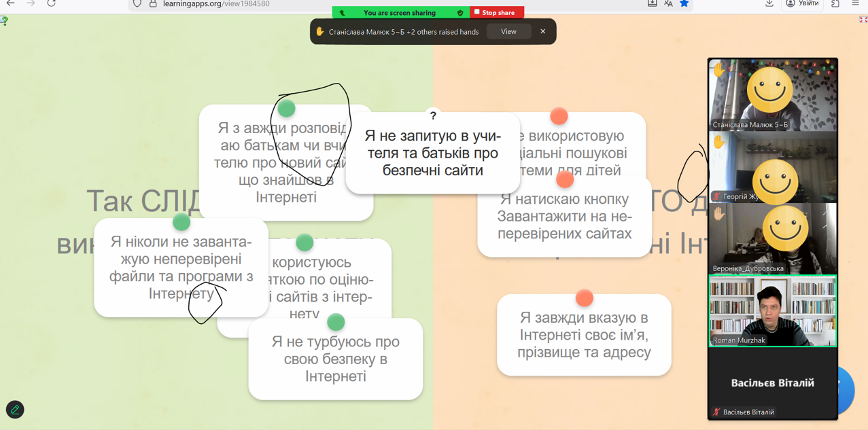868x430 pixels.
Task: Click the bookmark star icon
Action: point(684,4)
